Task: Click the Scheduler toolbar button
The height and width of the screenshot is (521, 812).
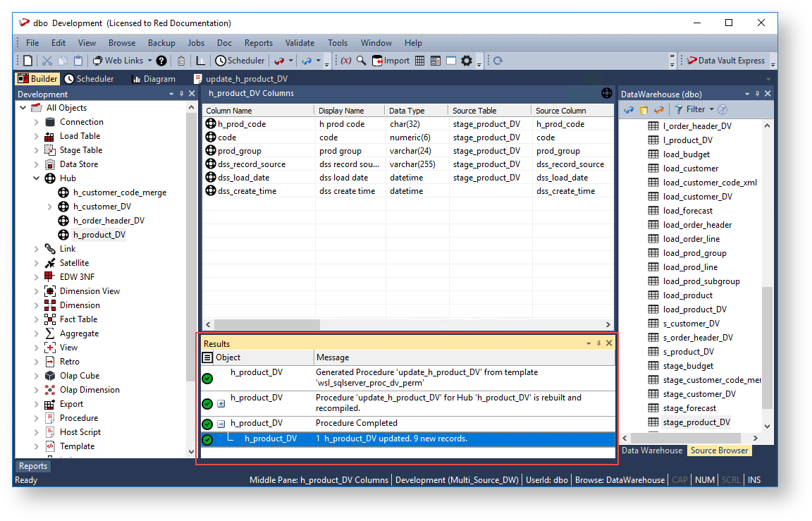Action: pos(240,61)
